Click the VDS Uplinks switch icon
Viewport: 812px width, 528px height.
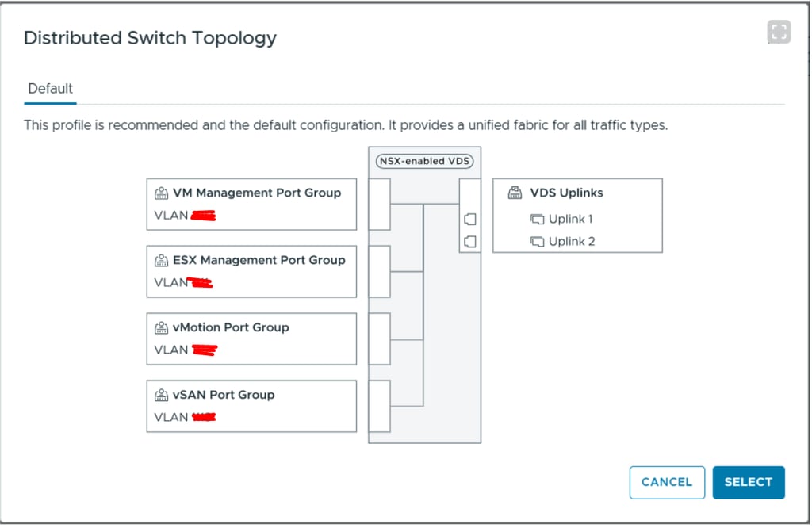pos(515,193)
